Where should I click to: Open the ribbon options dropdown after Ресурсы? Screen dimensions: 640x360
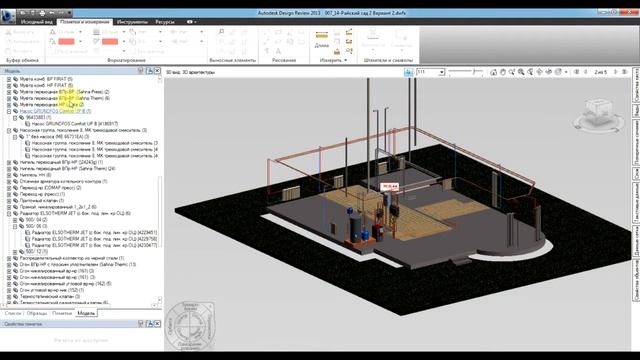click(192, 22)
